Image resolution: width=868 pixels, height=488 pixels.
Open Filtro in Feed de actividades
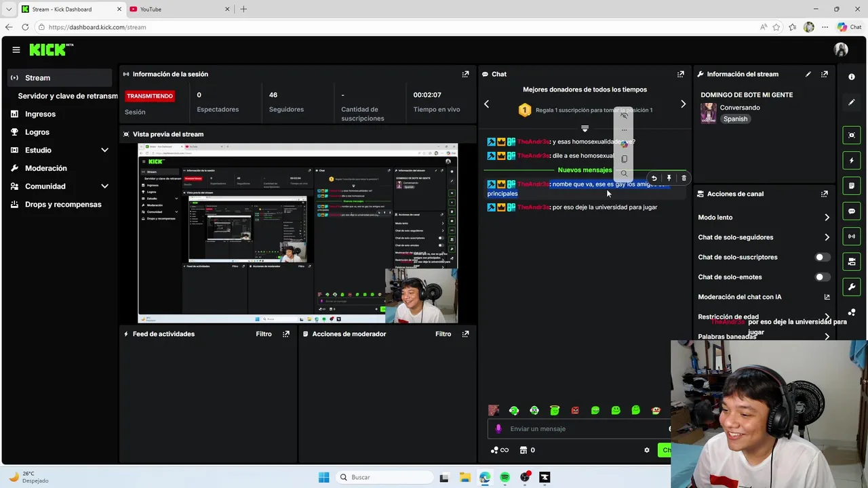tap(264, 334)
